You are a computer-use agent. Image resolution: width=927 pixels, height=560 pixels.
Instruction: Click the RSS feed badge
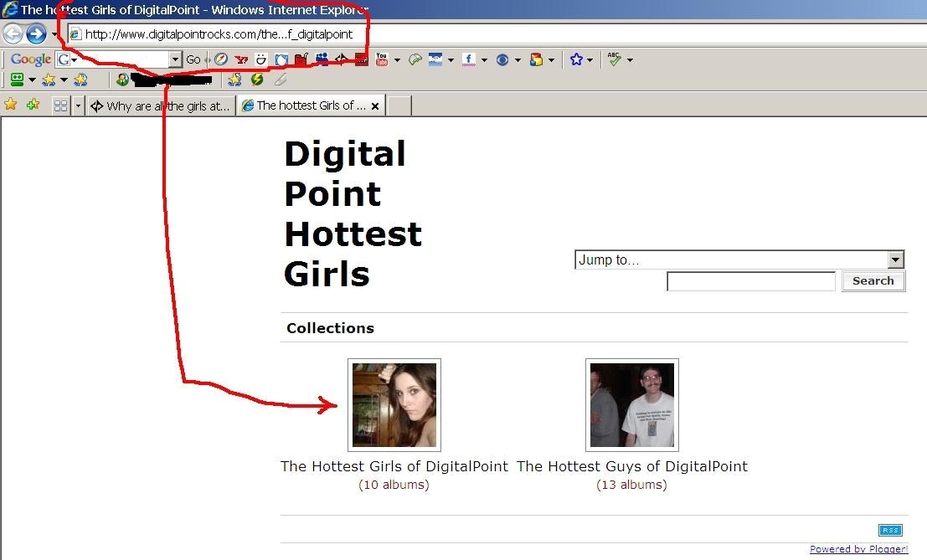[x=890, y=530]
